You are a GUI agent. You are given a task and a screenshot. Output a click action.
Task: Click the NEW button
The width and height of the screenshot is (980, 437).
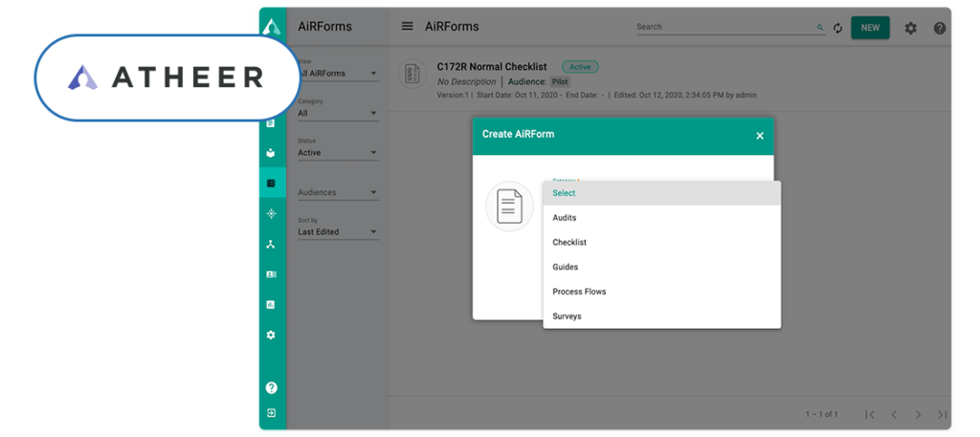870,28
